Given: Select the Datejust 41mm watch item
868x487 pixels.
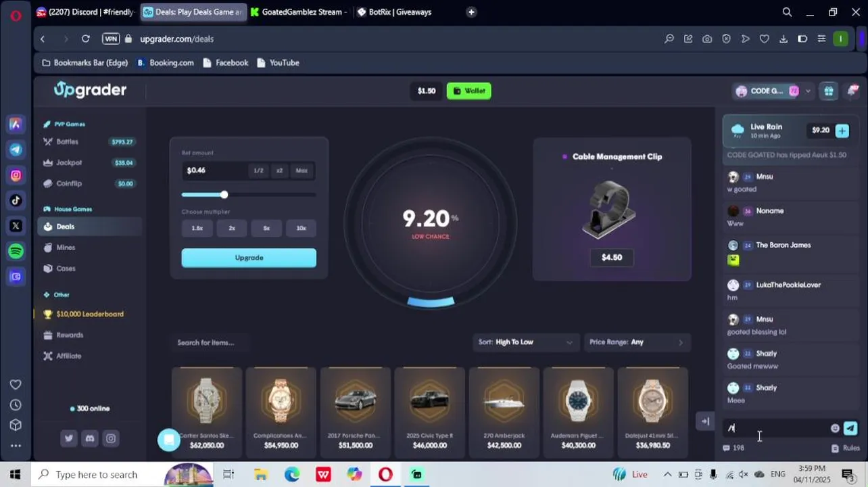Looking at the screenshot, I should point(653,412).
